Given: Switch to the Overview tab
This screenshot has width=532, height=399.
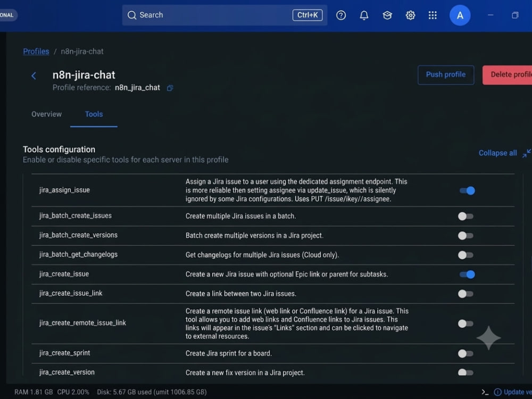Looking at the screenshot, I should click(46, 114).
